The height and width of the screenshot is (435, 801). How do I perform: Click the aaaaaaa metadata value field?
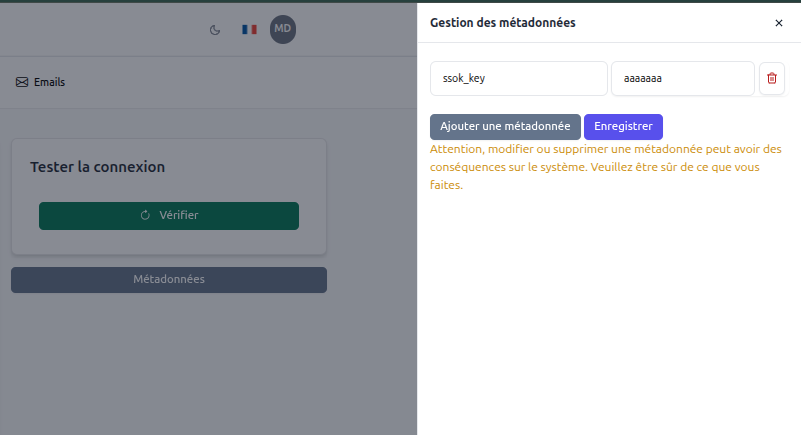(x=682, y=78)
